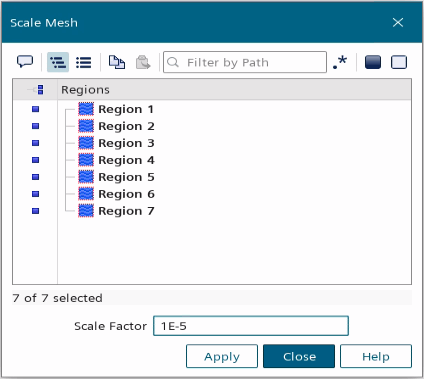
Task: Click the Apply button
Action: 222,356
